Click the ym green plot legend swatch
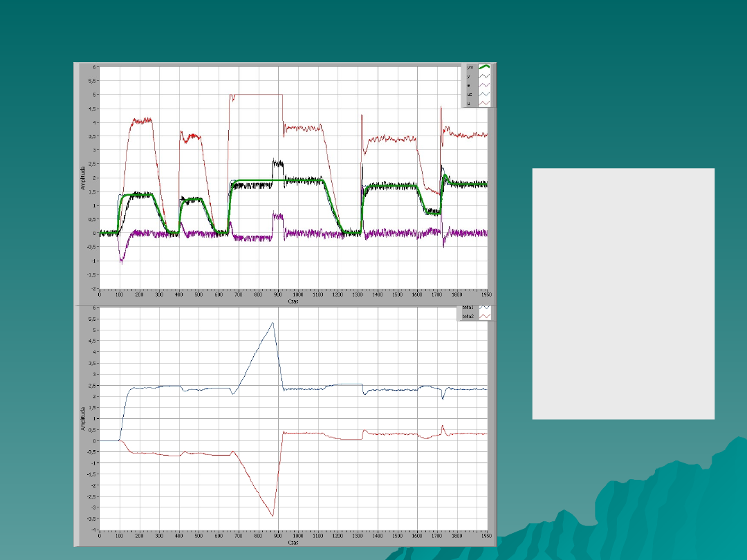Image resolution: width=747 pixels, height=560 pixels. [x=484, y=67]
